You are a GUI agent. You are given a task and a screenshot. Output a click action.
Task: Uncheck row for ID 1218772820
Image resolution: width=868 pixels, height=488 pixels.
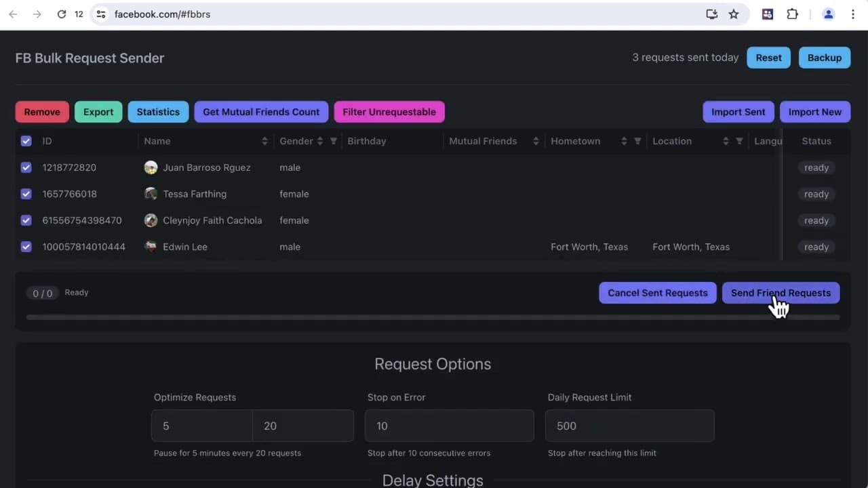pyautogui.click(x=26, y=167)
